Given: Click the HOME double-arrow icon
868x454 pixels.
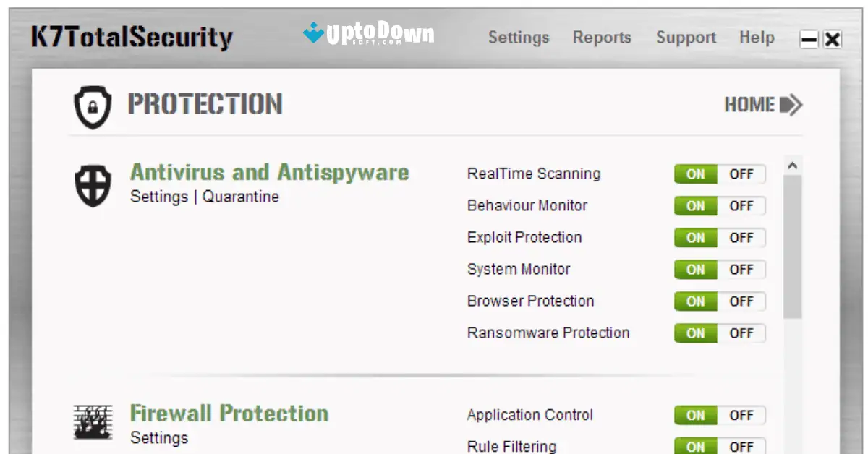Looking at the screenshot, I should [794, 104].
